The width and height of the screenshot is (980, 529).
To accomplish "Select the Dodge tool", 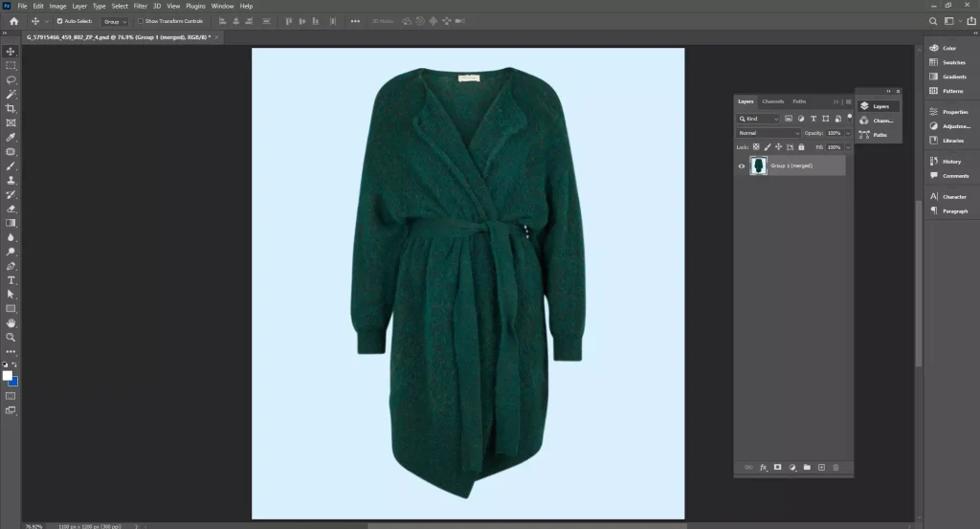I will [x=11, y=252].
